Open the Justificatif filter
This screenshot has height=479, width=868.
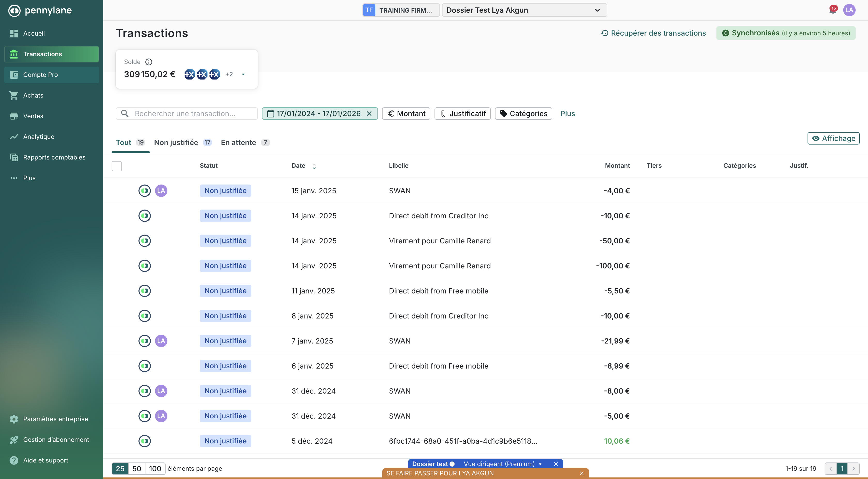tap(463, 114)
